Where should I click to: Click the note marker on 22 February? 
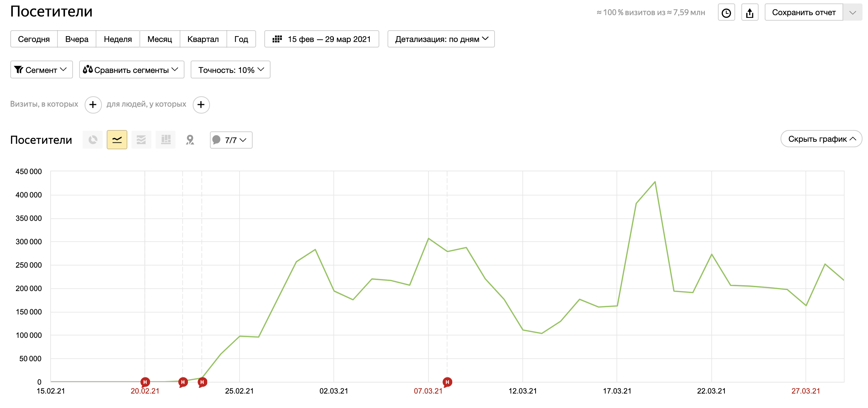pos(183,382)
